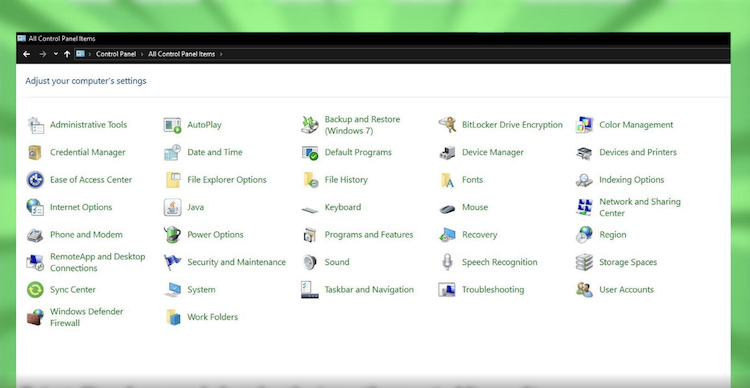Open the Mouse icon

[447, 209]
